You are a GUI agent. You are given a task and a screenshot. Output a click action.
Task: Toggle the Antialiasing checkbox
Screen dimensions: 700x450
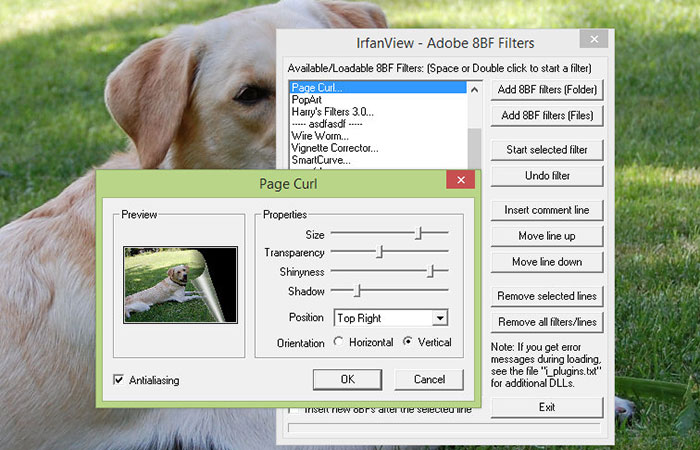point(119,380)
